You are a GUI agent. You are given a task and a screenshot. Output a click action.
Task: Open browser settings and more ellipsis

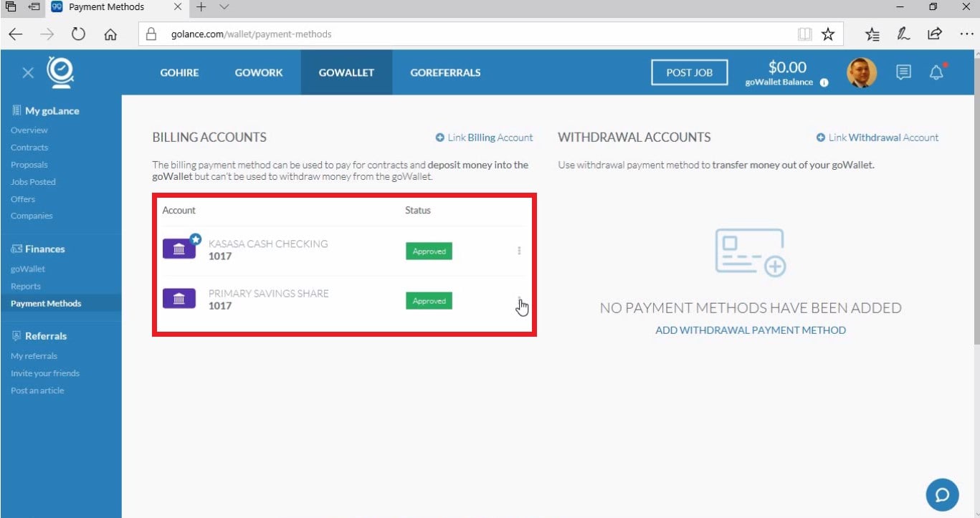[965, 34]
